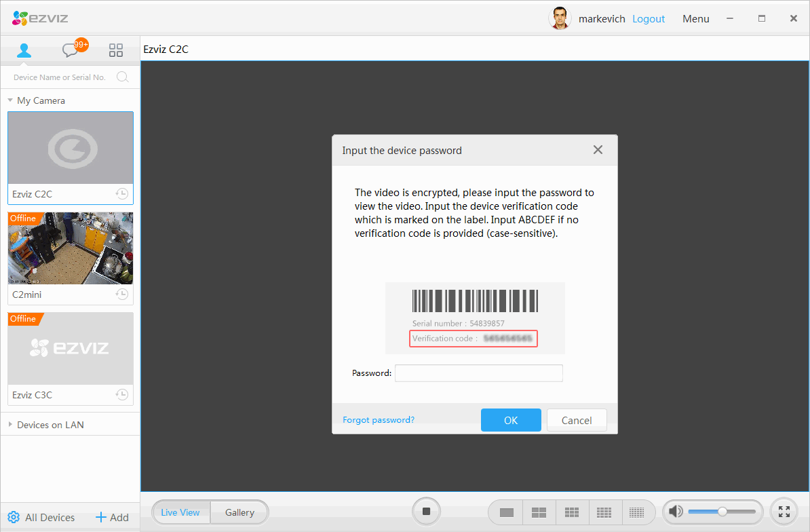Click Serial number : 54839857 text

[x=458, y=323]
